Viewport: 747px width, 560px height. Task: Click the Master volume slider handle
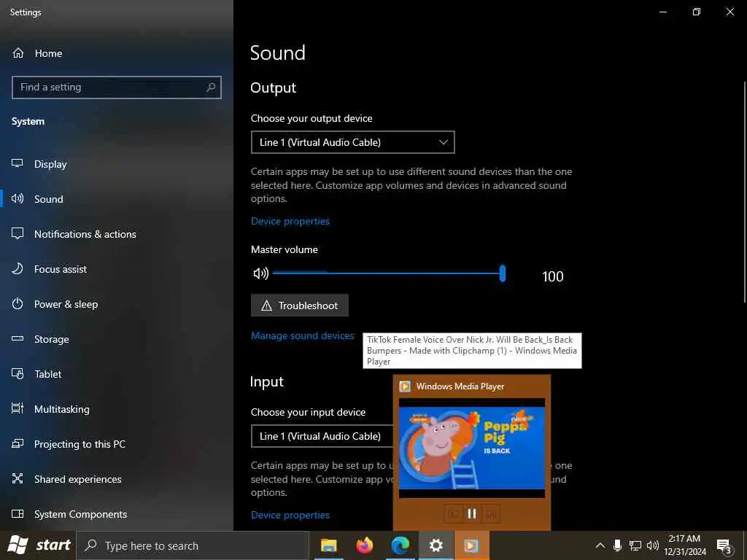(503, 274)
